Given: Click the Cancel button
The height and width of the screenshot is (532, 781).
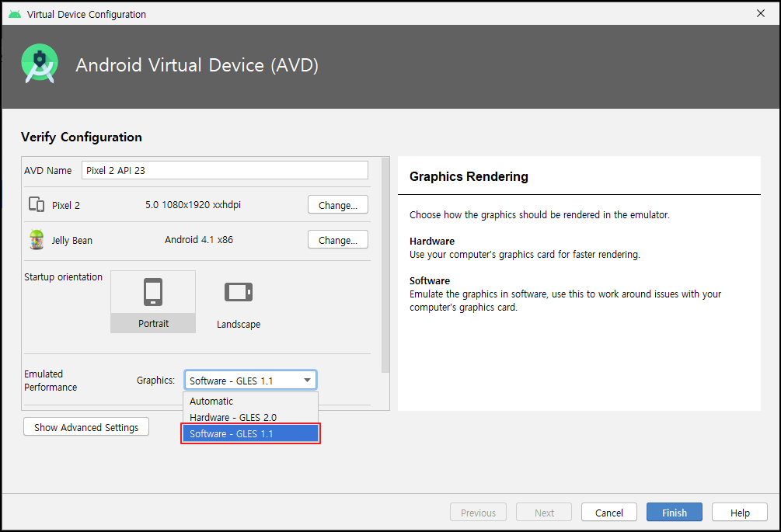Looking at the screenshot, I should tap(609, 512).
